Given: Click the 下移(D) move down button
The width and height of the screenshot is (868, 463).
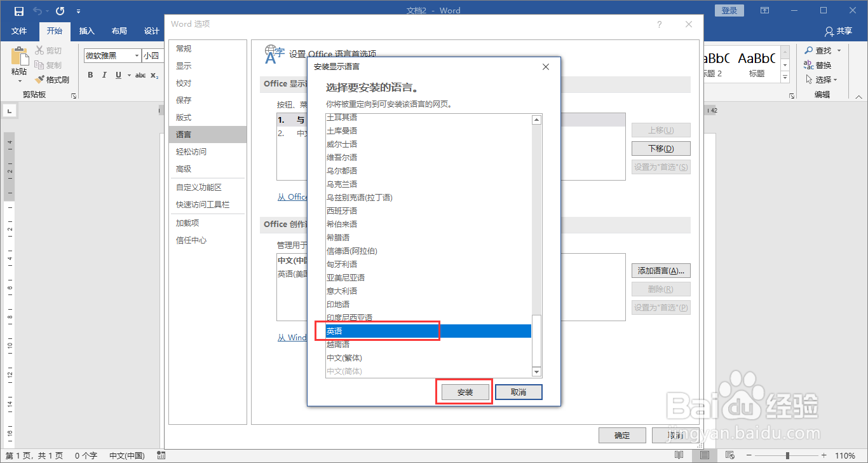Looking at the screenshot, I should coord(661,148).
